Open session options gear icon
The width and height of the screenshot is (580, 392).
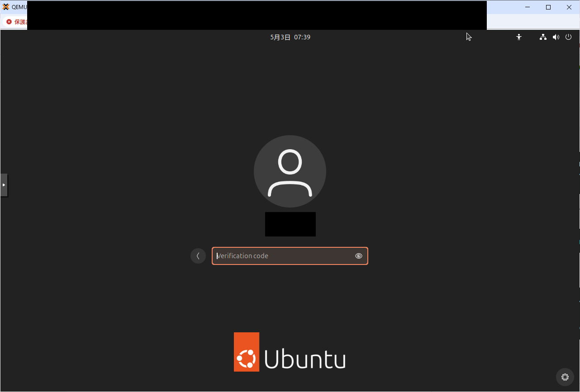tap(565, 377)
